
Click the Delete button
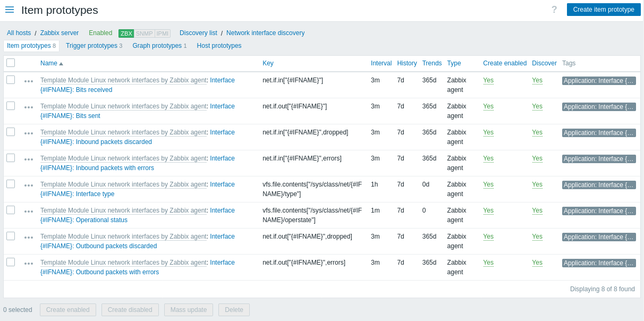click(234, 310)
